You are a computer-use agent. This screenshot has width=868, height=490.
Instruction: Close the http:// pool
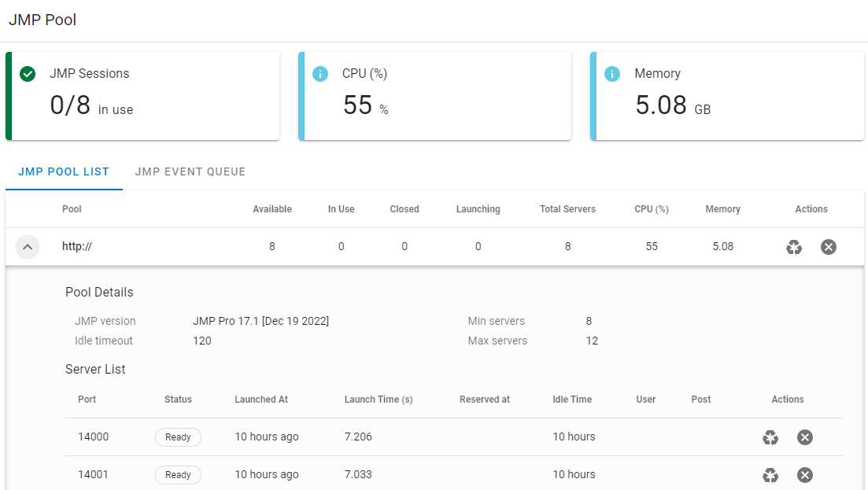(828, 247)
